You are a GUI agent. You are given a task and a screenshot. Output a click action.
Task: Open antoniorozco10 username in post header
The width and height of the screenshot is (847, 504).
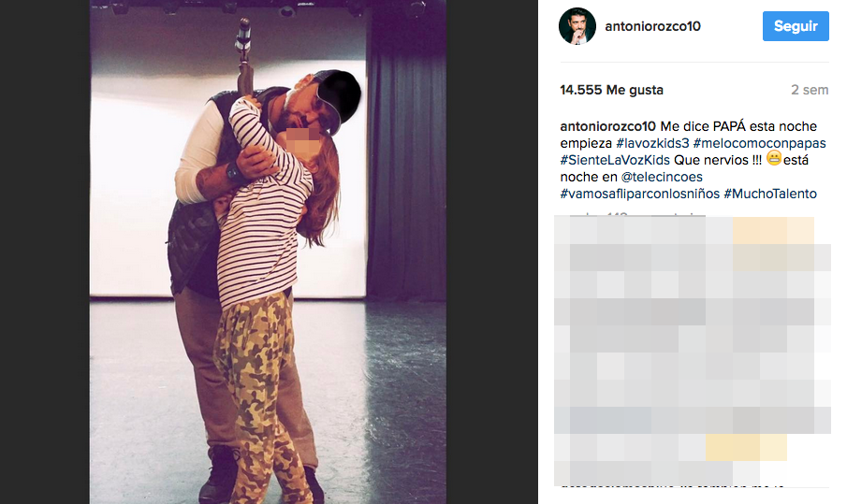[x=652, y=26]
